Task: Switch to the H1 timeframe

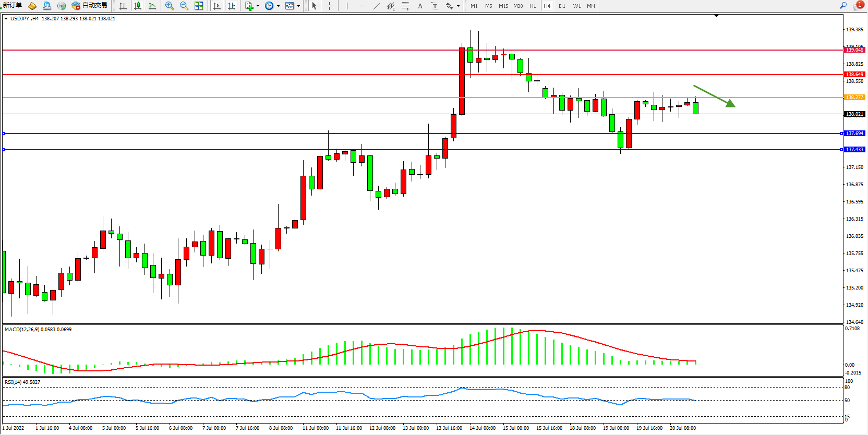Action: click(x=533, y=6)
